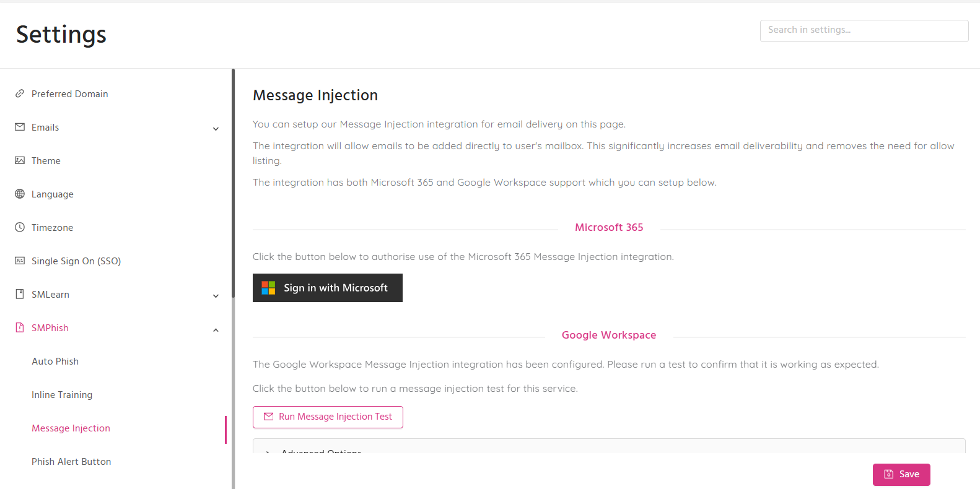Expand the SMLearn submenu chevron
The width and height of the screenshot is (980, 489).
[x=216, y=296]
